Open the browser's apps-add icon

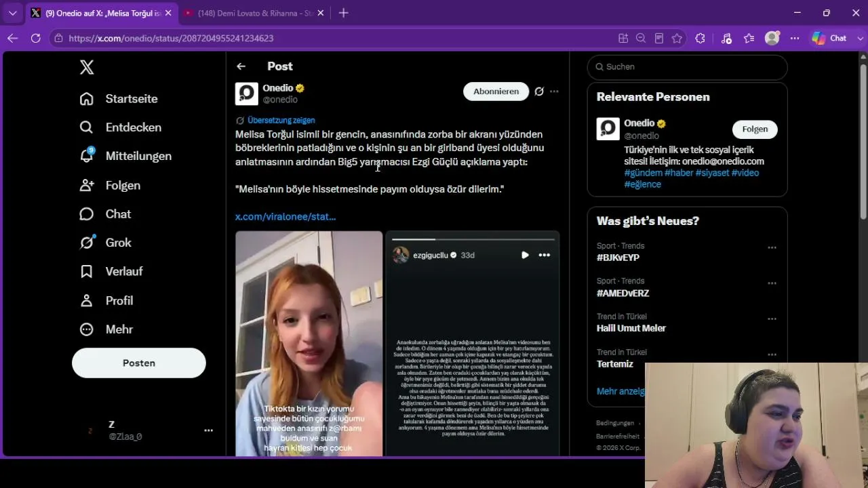tap(623, 39)
